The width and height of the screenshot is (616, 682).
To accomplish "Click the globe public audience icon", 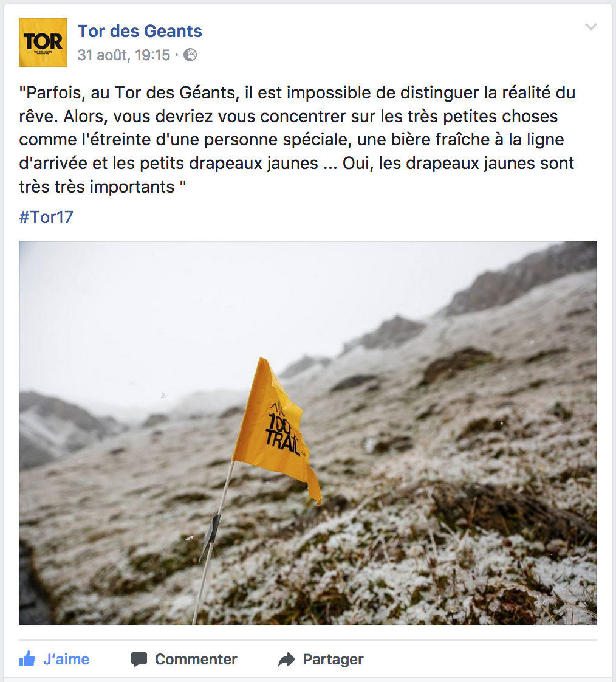I will tap(190, 55).
